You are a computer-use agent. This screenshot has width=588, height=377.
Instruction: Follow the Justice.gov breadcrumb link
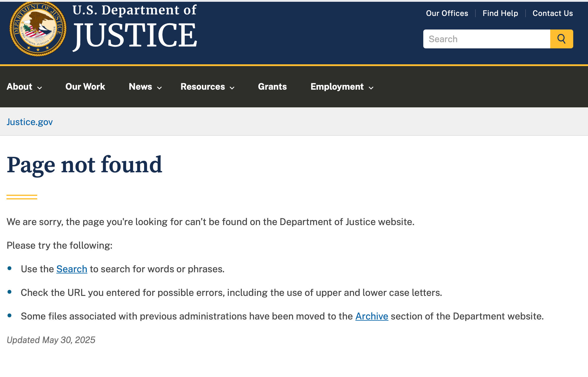tap(30, 122)
